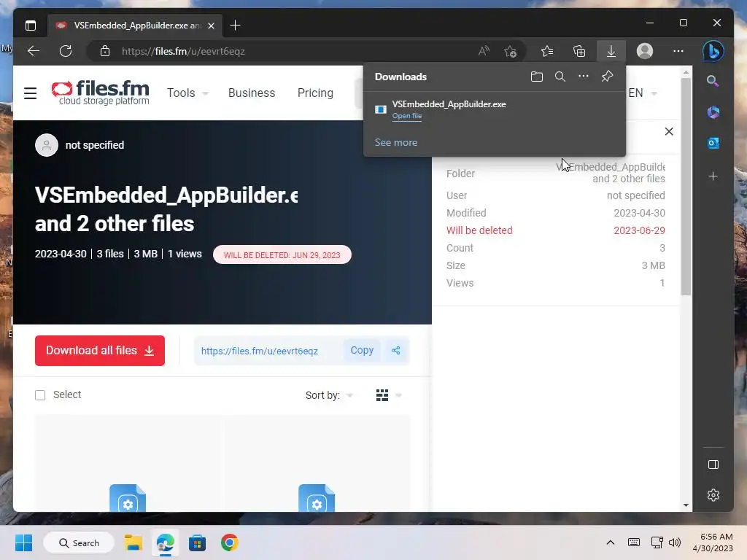Open the browser profile avatar
The width and height of the screenshot is (747, 560).
point(645,51)
